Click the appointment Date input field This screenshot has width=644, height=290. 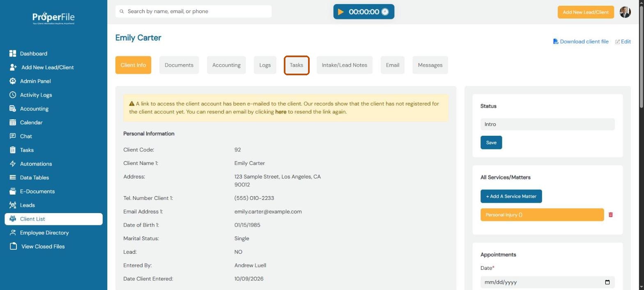(547, 282)
